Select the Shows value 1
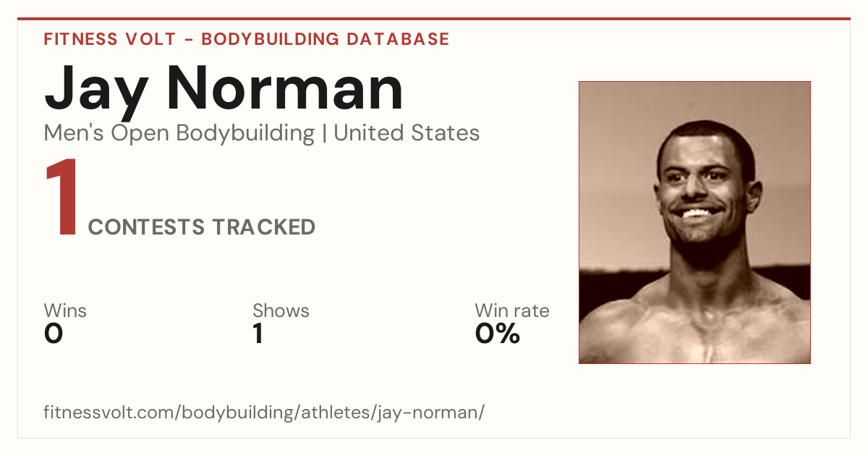 point(258,334)
